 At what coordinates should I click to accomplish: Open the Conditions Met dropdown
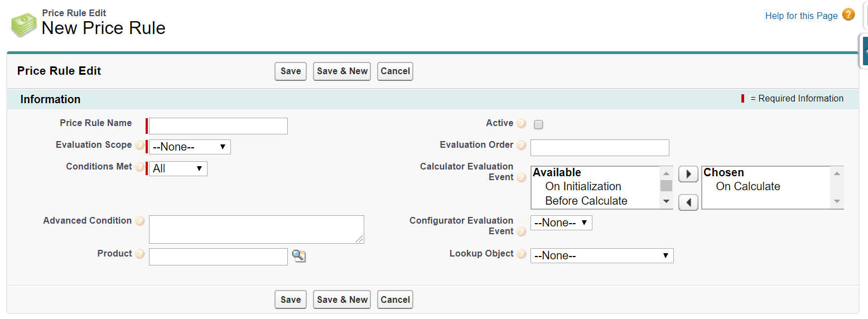pos(177,168)
